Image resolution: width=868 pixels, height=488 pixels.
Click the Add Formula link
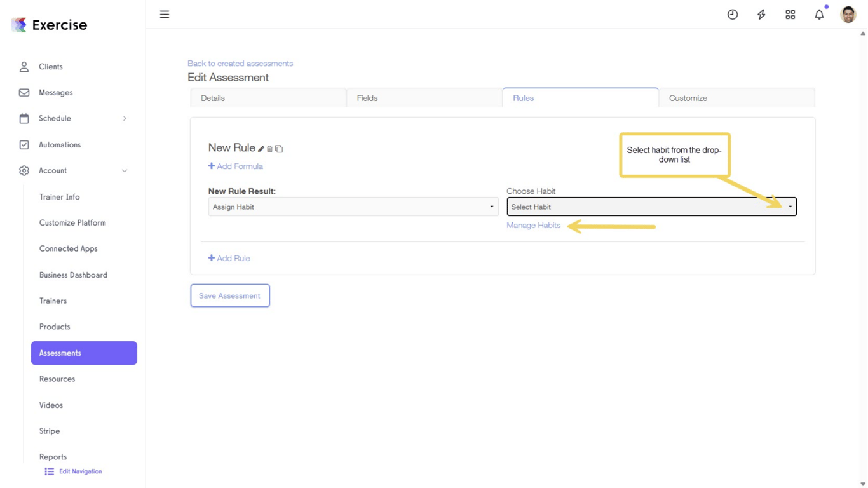pyautogui.click(x=236, y=166)
